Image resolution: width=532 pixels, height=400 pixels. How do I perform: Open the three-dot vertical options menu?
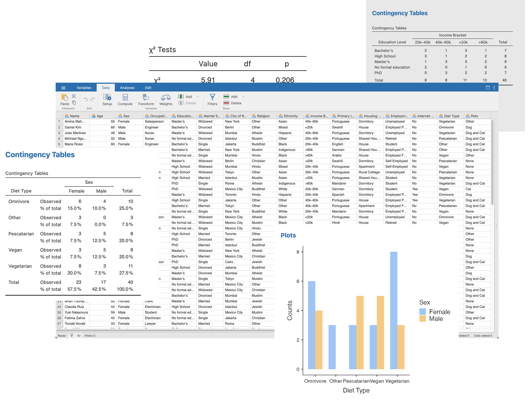click(494, 88)
